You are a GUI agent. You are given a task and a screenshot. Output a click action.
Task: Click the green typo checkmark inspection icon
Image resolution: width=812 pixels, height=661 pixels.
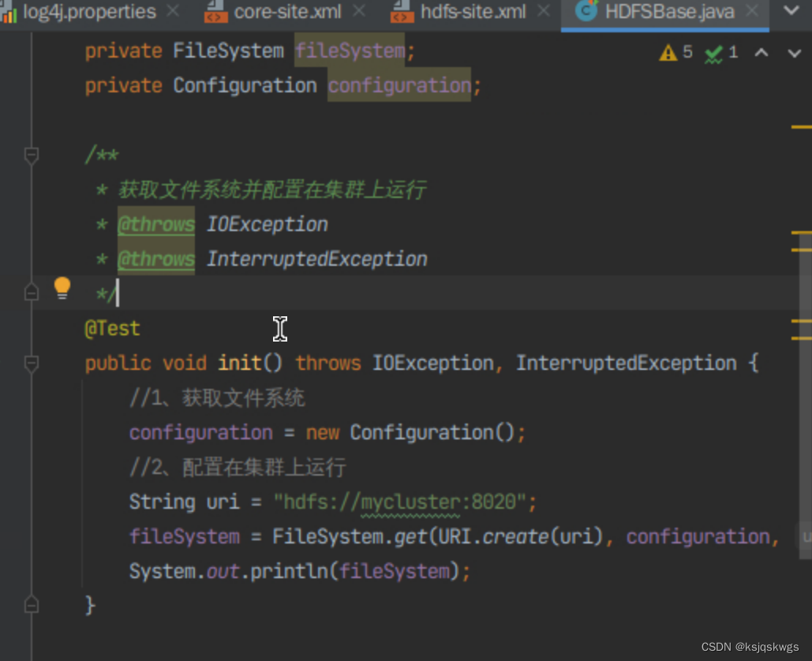[x=714, y=51]
